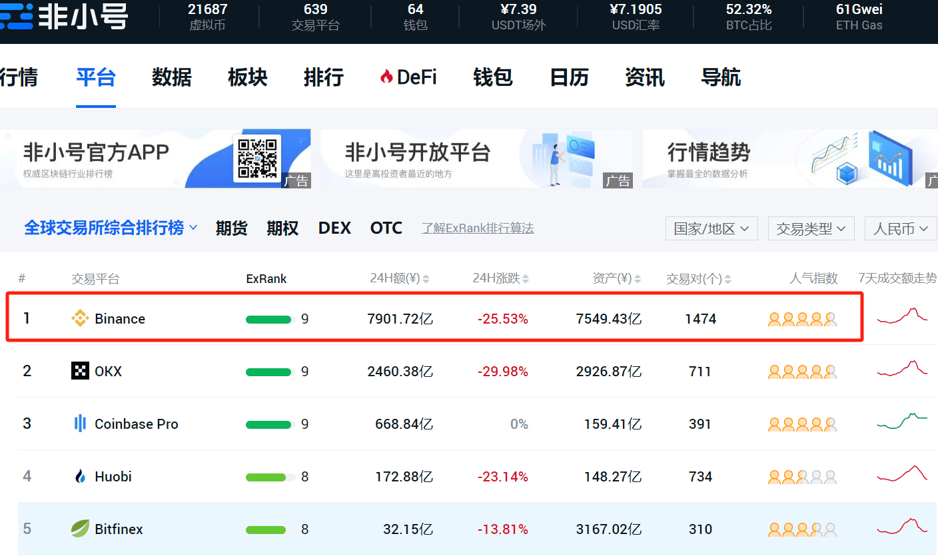The width and height of the screenshot is (938, 560).
Task: Click the 非小号 site logo
Action: [x=64, y=17]
